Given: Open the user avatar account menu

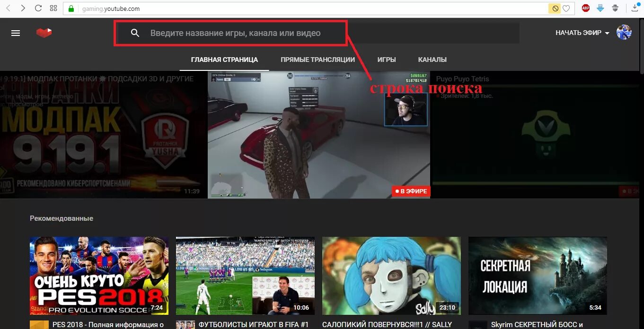Looking at the screenshot, I should pyautogui.click(x=624, y=33).
